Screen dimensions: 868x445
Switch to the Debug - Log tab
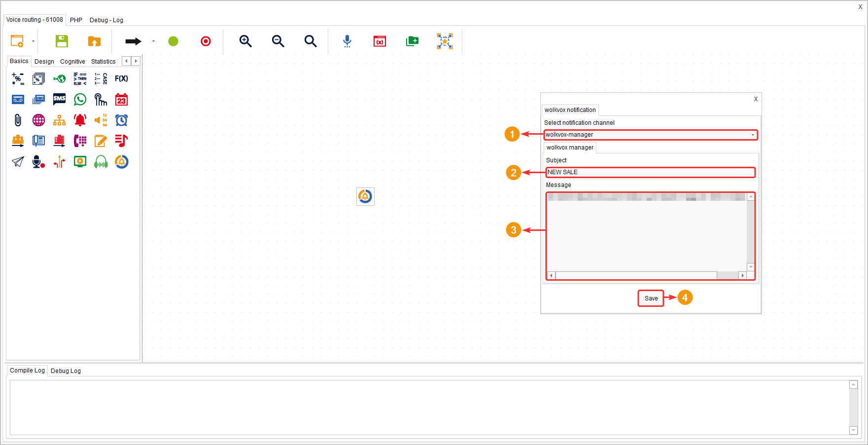point(106,20)
